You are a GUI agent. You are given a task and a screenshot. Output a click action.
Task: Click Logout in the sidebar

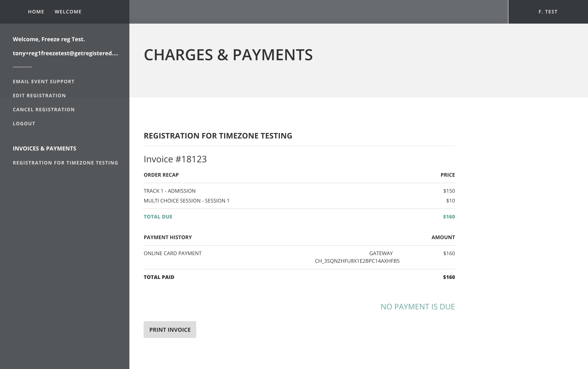[x=24, y=123]
